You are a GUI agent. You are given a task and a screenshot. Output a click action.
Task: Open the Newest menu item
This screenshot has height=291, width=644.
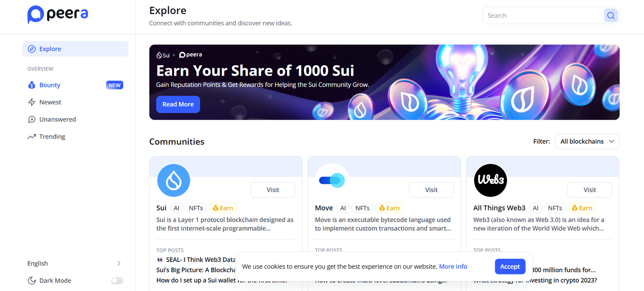(x=50, y=102)
